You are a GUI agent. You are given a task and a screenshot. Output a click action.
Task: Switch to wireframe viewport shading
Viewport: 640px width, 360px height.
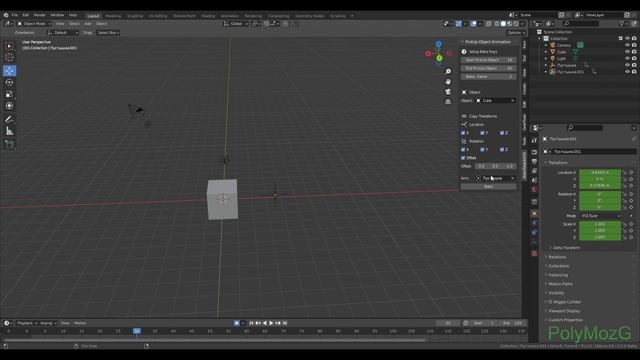497,24
